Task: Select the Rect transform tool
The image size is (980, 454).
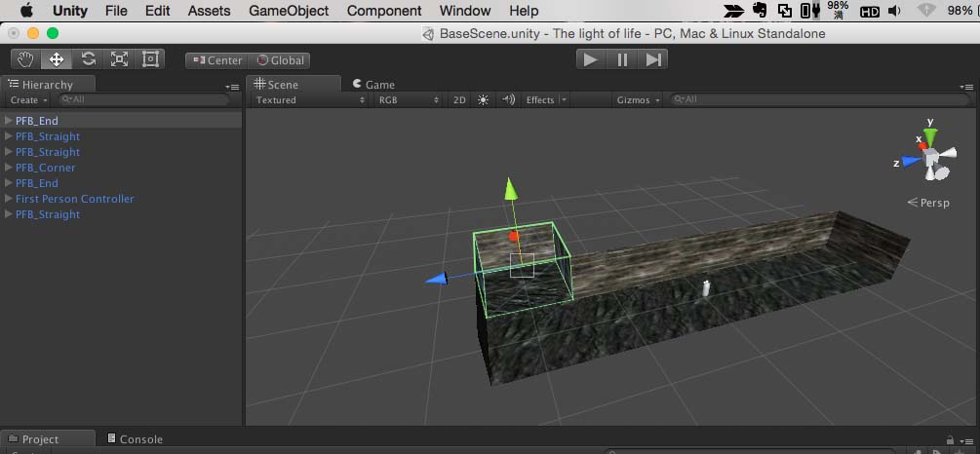Action: 150,59
